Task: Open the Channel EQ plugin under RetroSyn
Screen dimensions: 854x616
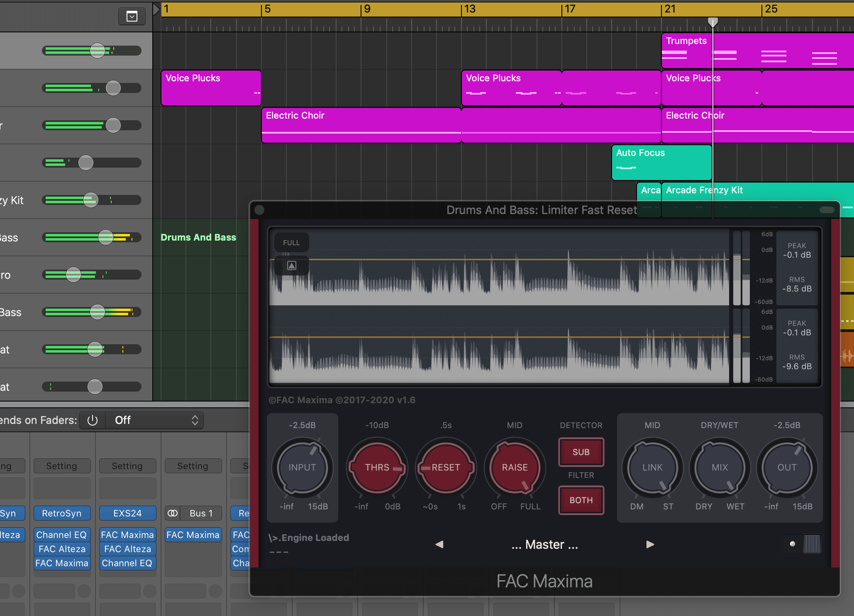Action: click(62, 535)
